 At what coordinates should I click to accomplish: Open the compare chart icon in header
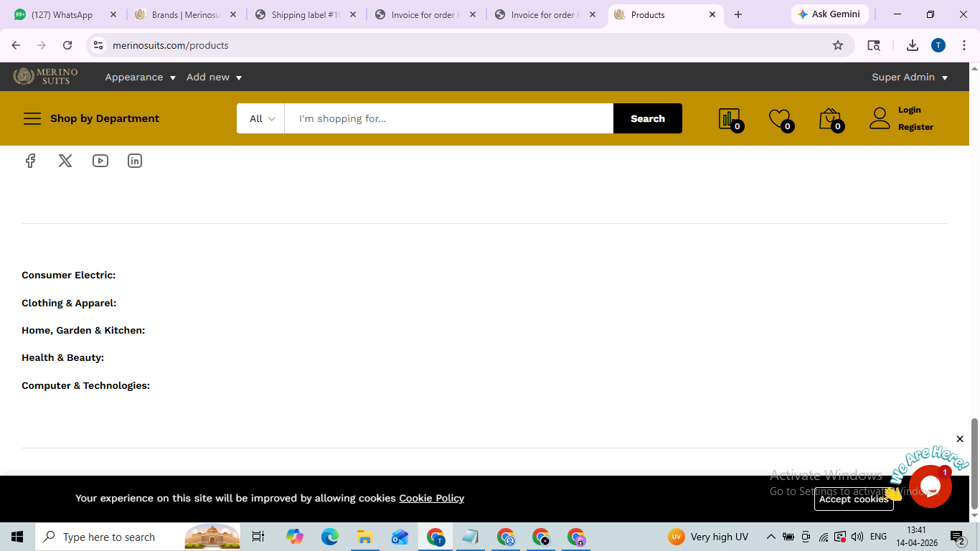point(729,118)
